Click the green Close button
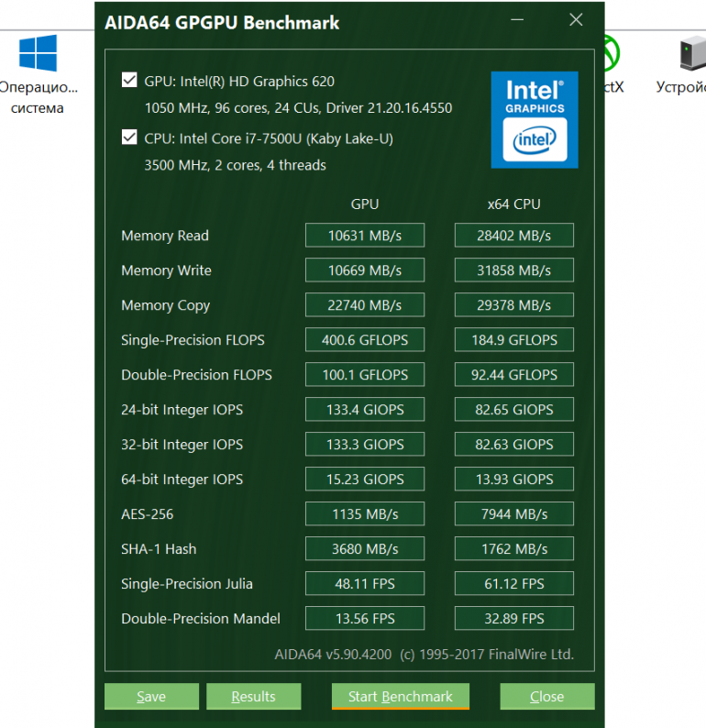The image size is (706, 728). point(546,697)
